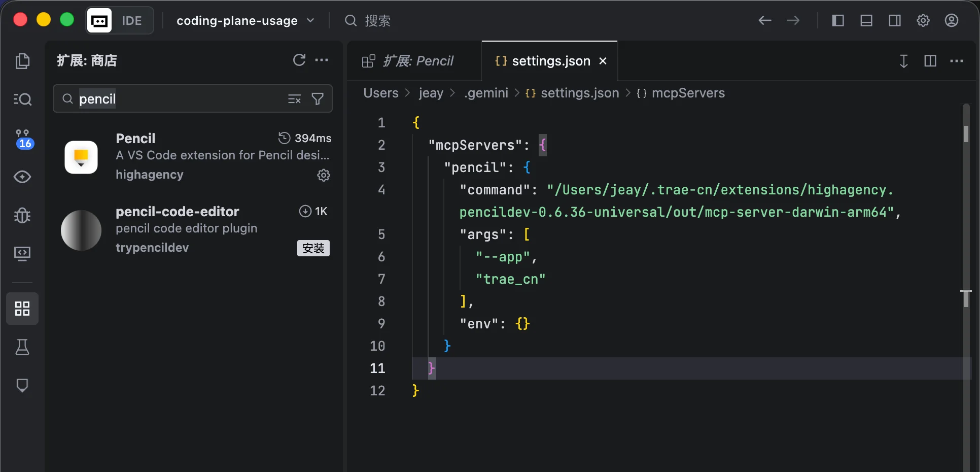The image size is (980, 472).
Task: Toggle the primary sidebar visibility
Action: pyautogui.click(x=837, y=21)
